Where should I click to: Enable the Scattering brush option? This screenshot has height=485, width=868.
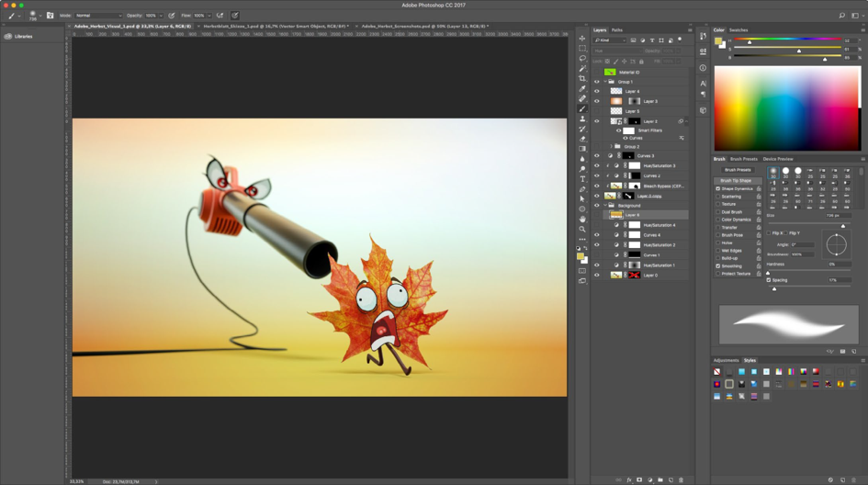click(718, 197)
